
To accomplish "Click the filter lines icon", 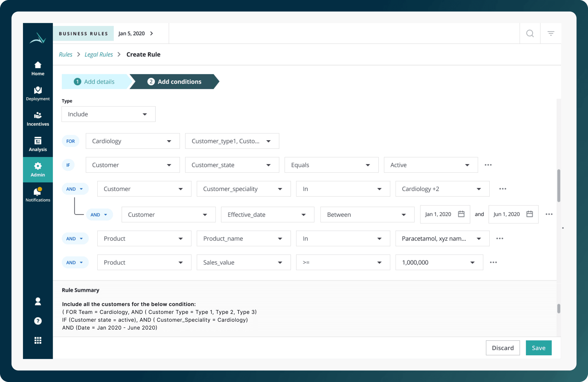I will tap(551, 33).
